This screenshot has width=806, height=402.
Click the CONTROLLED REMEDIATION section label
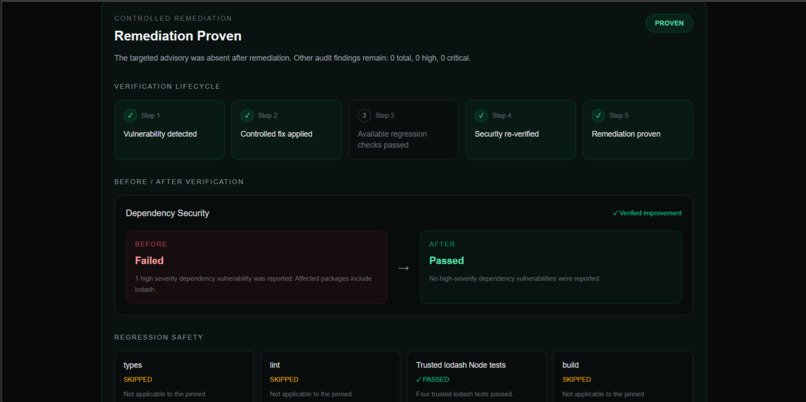(173, 19)
